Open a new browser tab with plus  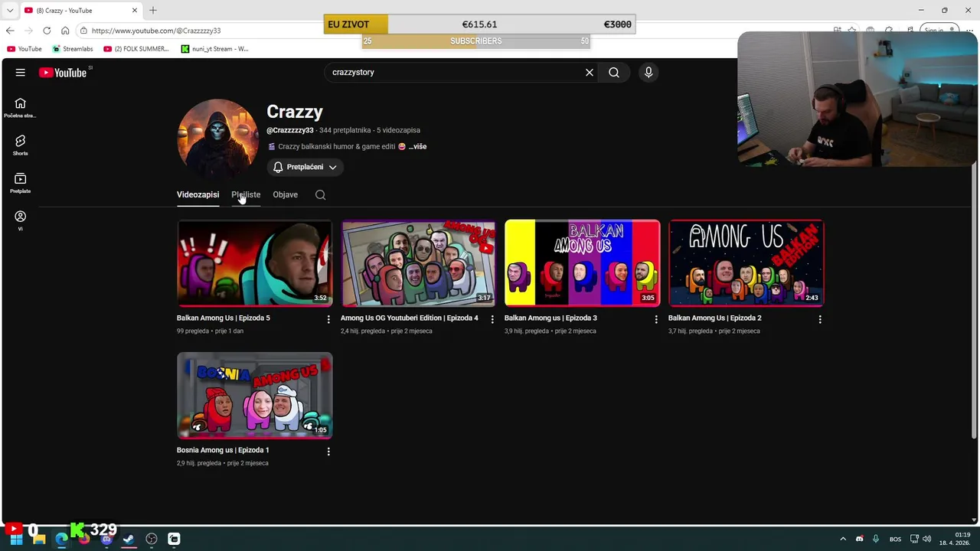[153, 10]
